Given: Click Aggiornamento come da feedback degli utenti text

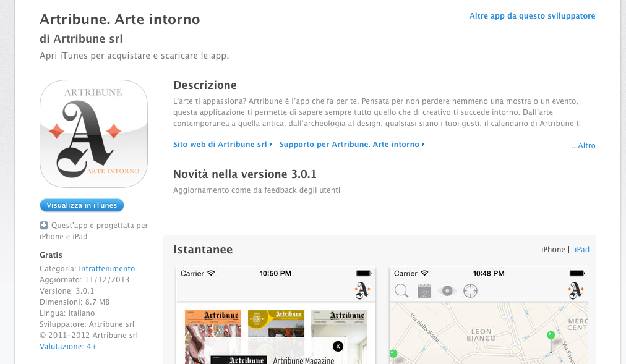Looking at the screenshot, I should tap(257, 190).
